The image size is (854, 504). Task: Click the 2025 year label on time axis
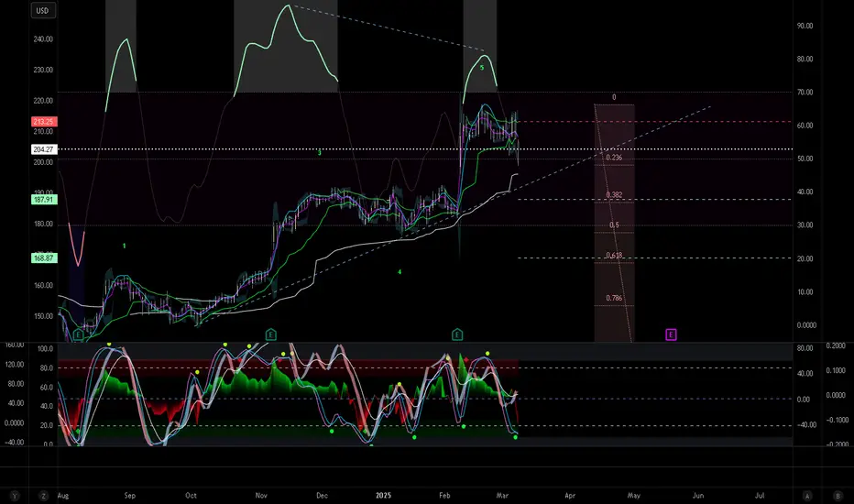[383, 496]
